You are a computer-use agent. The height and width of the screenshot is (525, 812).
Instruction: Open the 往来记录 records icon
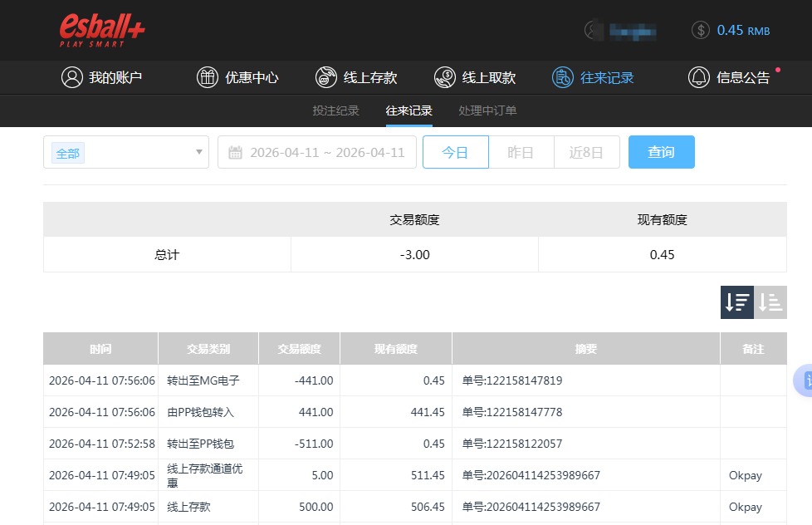pyautogui.click(x=562, y=76)
